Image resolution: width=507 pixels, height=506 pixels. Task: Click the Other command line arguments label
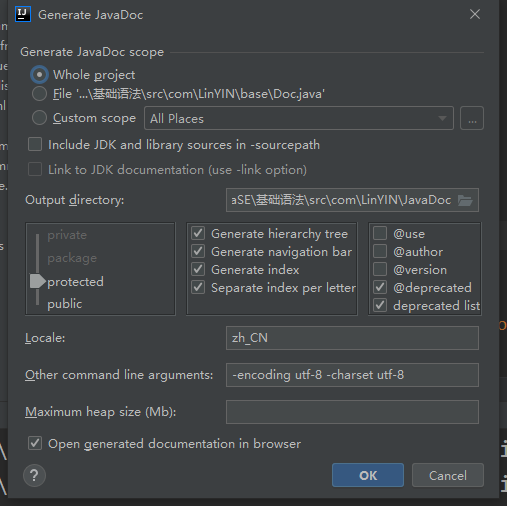(119, 375)
